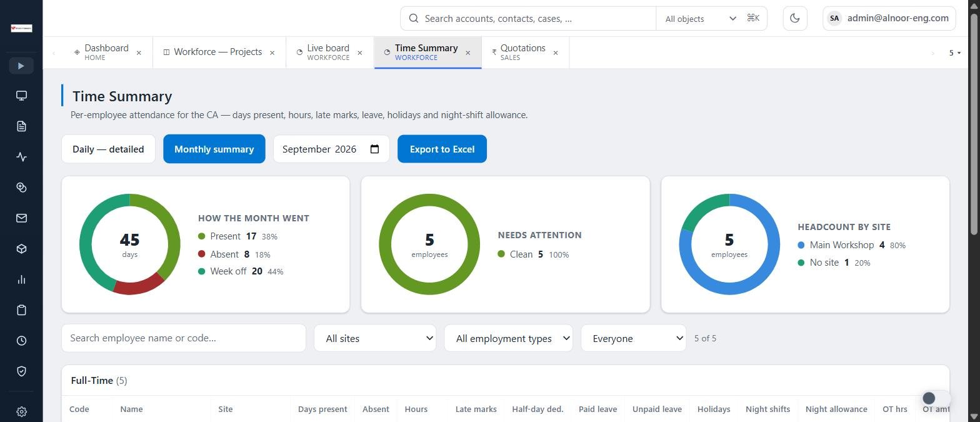The height and width of the screenshot is (422, 980).
Task: Open the settings gear in the sidebar
Action: point(21,412)
